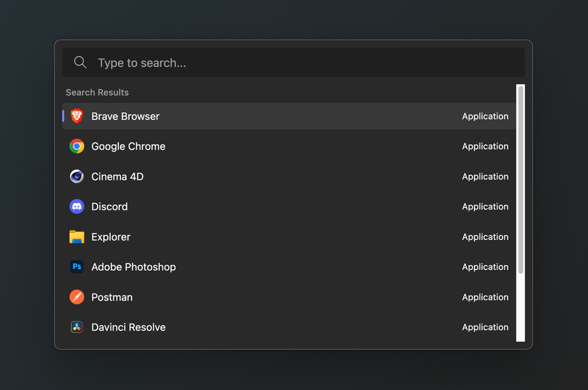Click Application label in Adobe Photoshop row
588x390 pixels.
485,267
